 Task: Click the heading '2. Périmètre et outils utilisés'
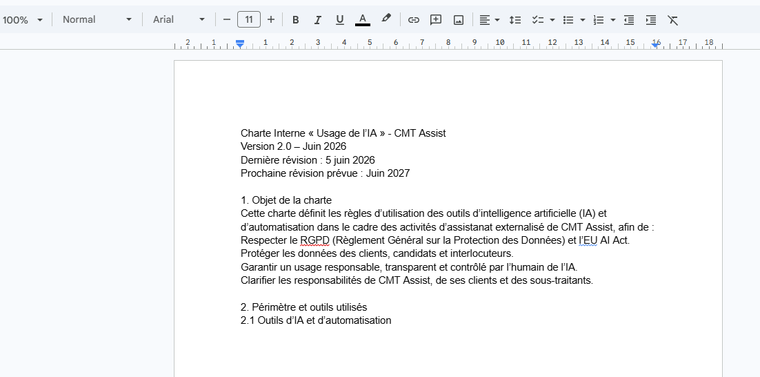coord(304,307)
